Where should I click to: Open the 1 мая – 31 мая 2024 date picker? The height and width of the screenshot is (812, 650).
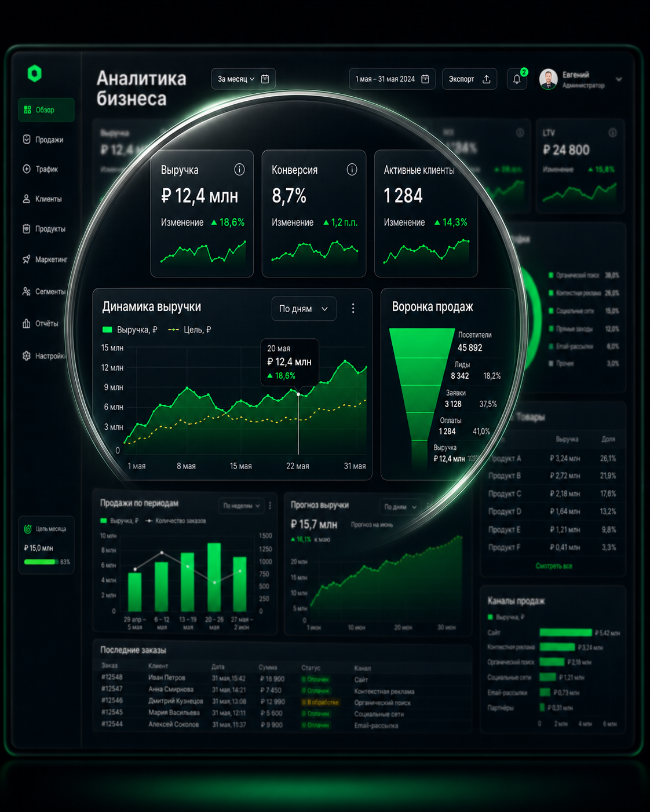coord(392,79)
